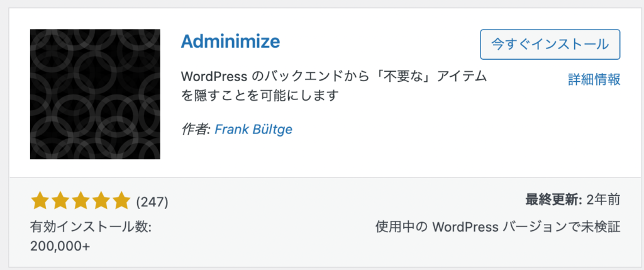Click the 作者 label text
The image size is (644, 270).
coord(196,130)
